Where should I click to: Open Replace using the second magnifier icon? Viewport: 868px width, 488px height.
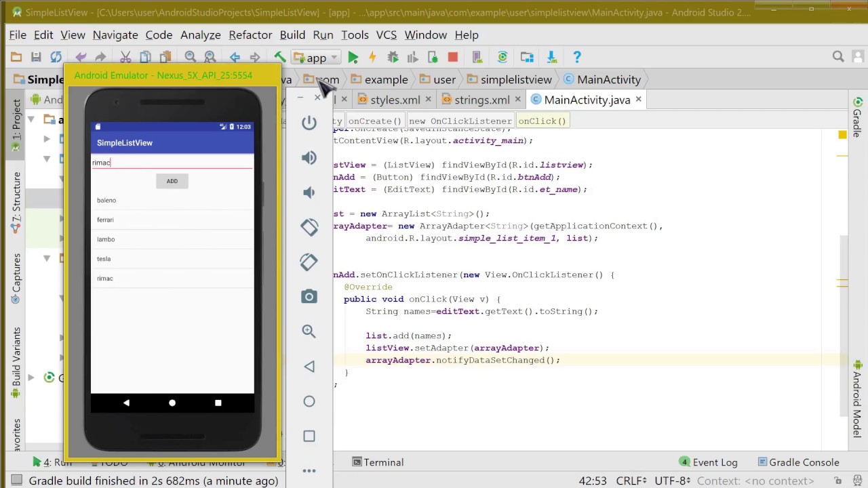[x=210, y=58]
